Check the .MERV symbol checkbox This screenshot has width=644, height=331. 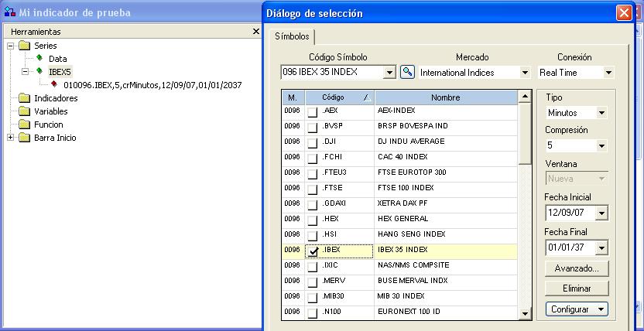(x=313, y=282)
